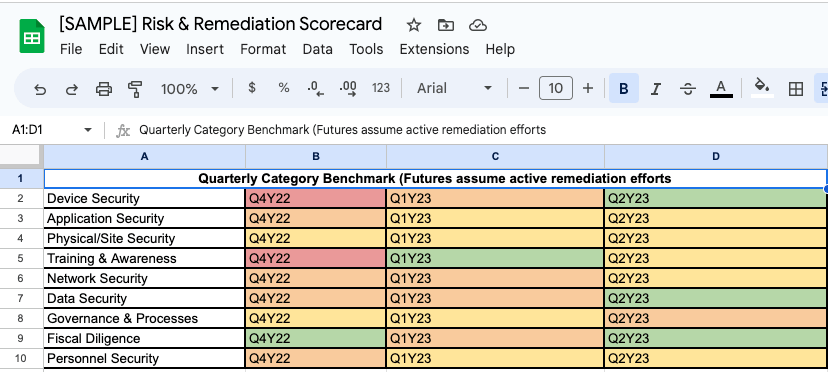Select row 5 header
Image resolution: width=828 pixels, height=372 pixels.
[x=21, y=258]
